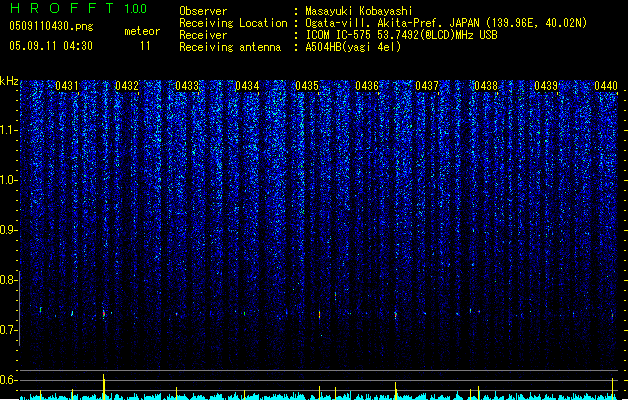Click the Observer label
This screenshot has width=629, height=400.
(203, 11)
